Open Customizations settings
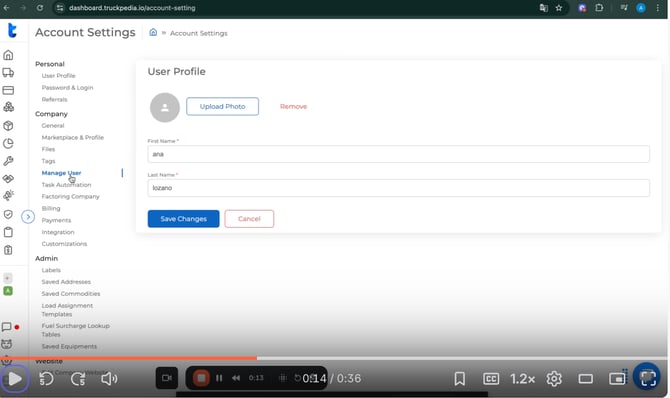 [64, 244]
